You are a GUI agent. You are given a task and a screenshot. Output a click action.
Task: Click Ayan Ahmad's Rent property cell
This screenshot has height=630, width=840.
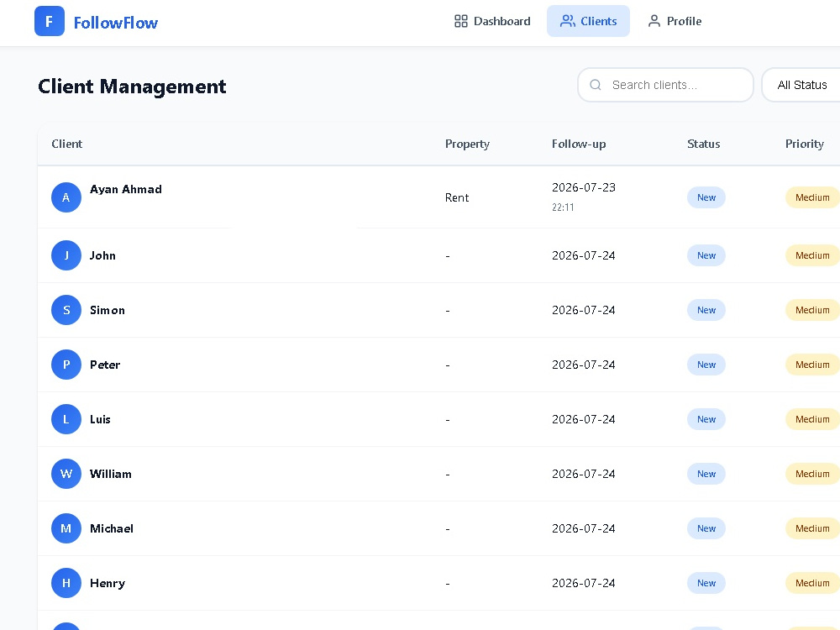coord(457,197)
